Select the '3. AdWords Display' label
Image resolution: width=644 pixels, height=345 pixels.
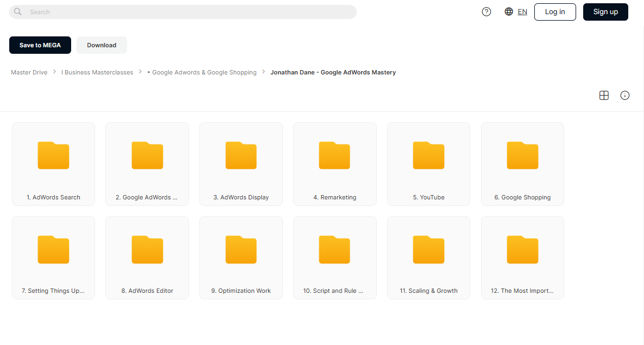[241, 197]
